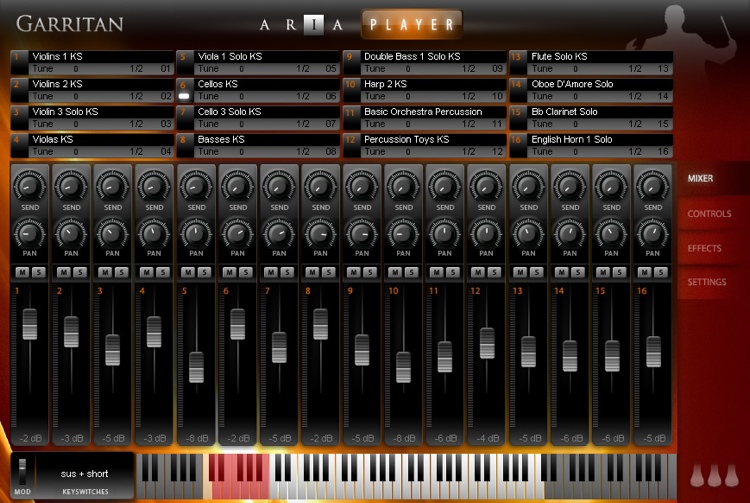Turn the SEND knob on channel 7
The image size is (750, 503).
[279, 185]
